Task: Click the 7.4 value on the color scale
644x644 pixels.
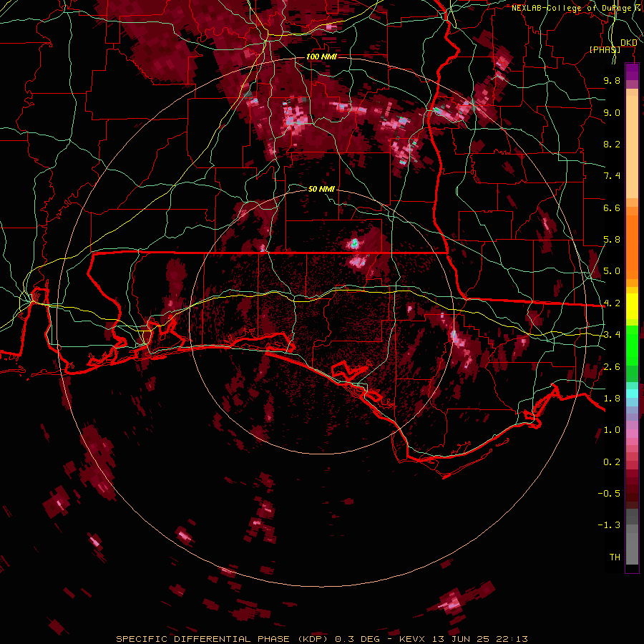Action: 612,176
